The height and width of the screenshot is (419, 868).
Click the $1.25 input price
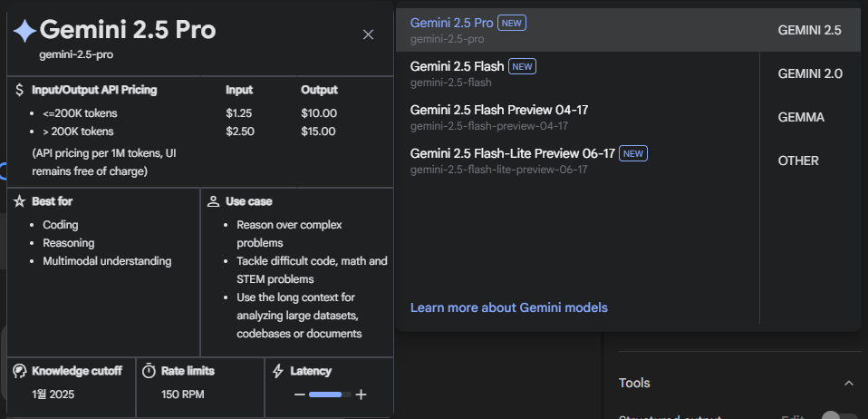pyautogui.click(x=238, y=113)
